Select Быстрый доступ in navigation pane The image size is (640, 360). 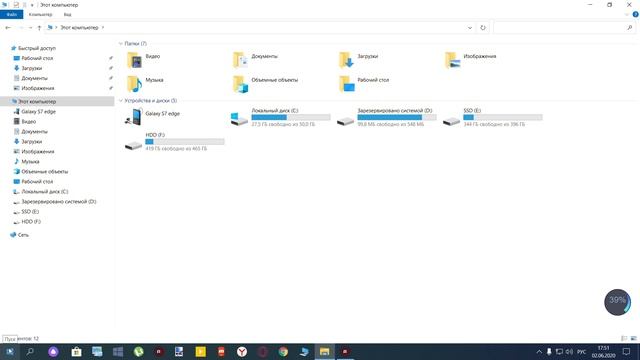(37, 48)
